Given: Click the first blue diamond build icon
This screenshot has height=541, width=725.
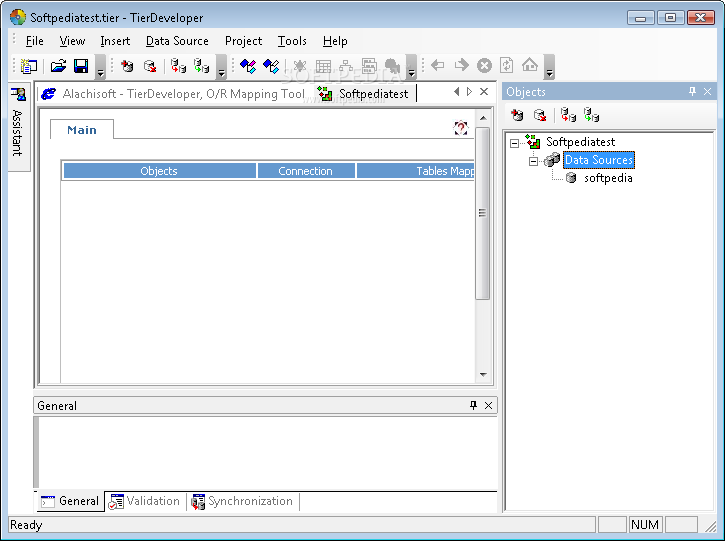Looking at the screenshot, I should 248,66.
